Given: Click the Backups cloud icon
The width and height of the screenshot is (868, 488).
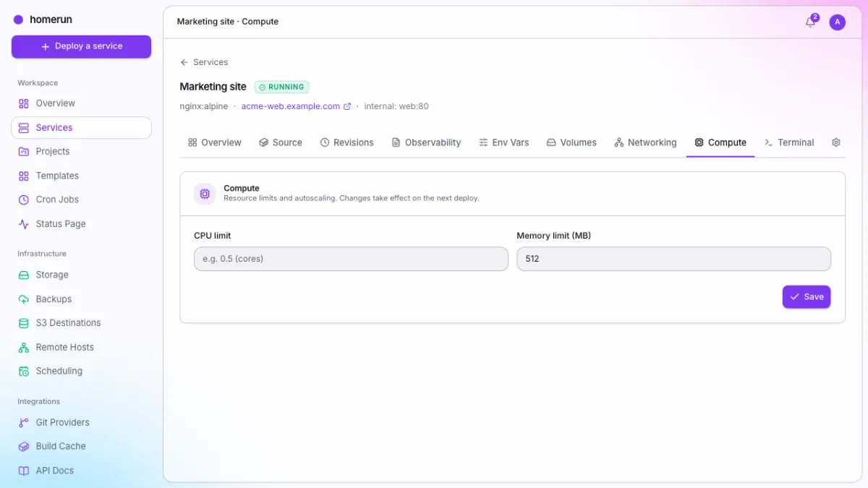Looking at the screenshot, I should coord(24,299).
